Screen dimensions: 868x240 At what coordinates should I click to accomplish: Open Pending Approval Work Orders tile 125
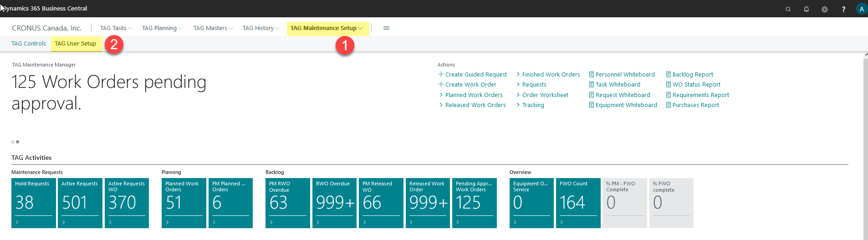474,203
